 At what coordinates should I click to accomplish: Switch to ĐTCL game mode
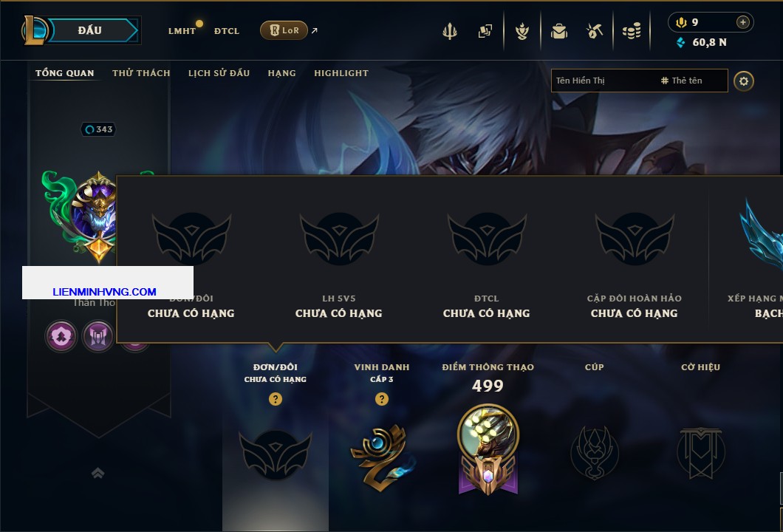(x=227, y=31)
